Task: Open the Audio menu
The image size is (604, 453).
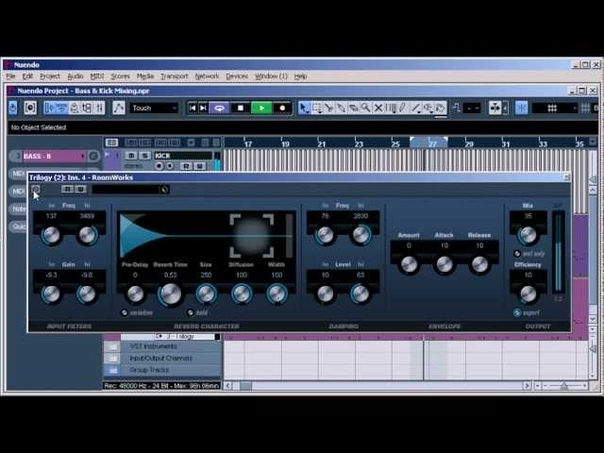Action: (75, 76)
